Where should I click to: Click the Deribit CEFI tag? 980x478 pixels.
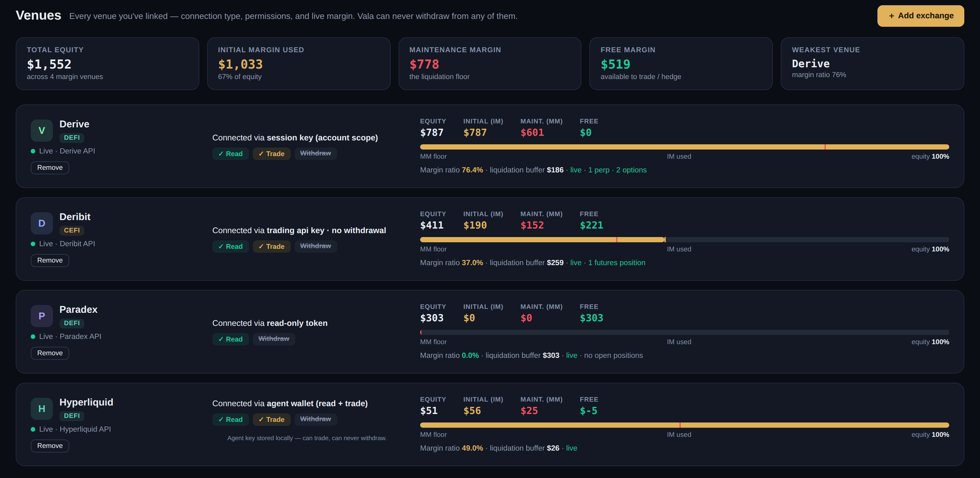coord(72,231)
